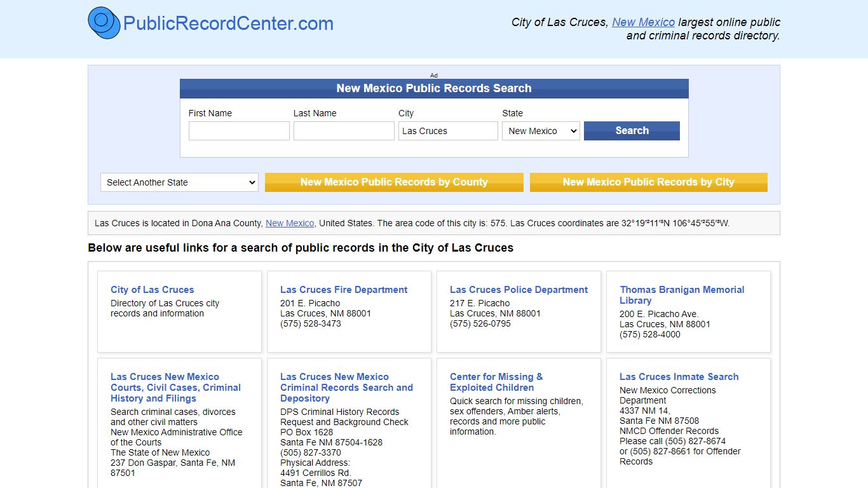Open the Las Cruces Fire Department link
Screen dimensions: 868x488
(344, 290)
